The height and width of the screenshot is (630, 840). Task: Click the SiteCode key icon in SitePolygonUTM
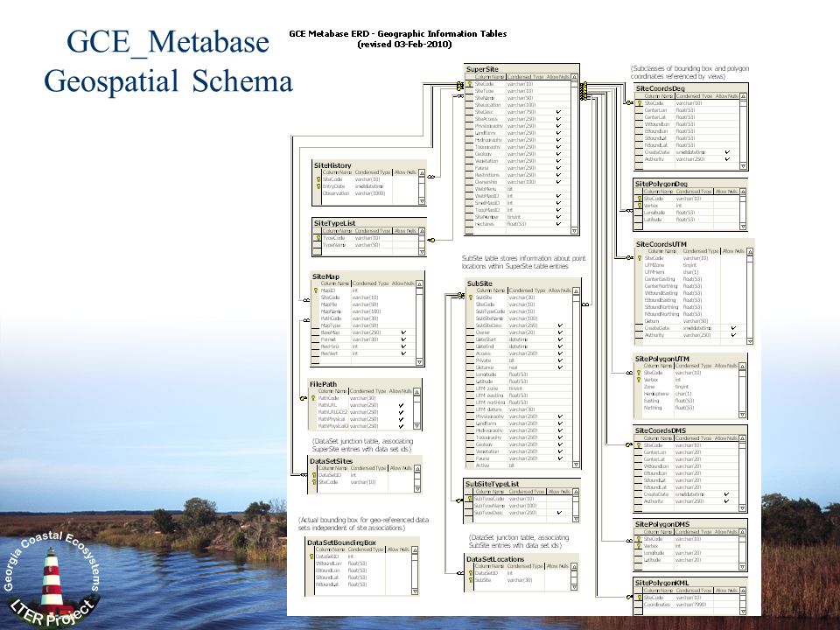[639, 373]
